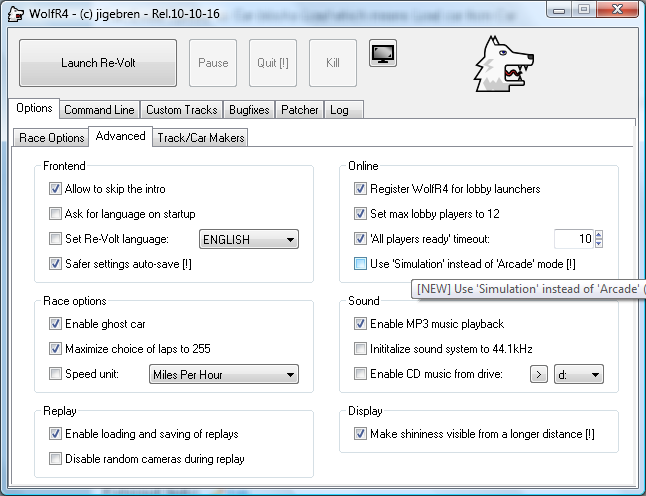This screenshot has height=496, width=646.
Task: Click the Frontend group label
Action: click(x=64, y=166)
